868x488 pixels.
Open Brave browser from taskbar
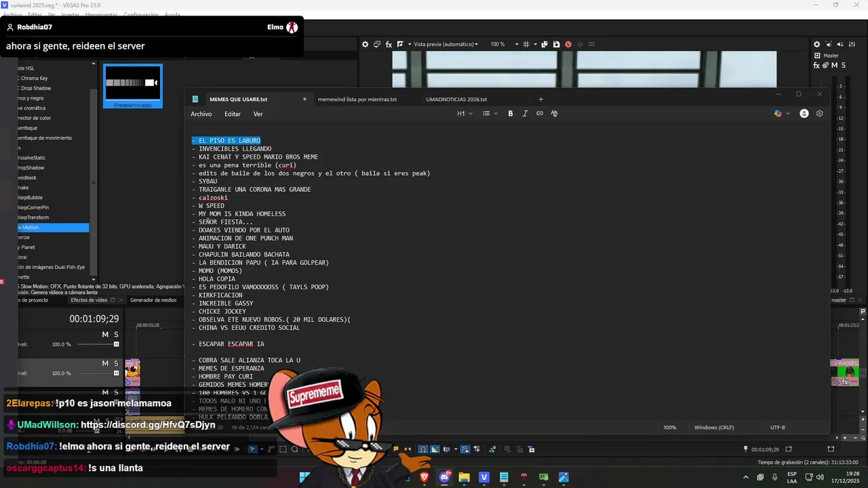pos(425,477)
